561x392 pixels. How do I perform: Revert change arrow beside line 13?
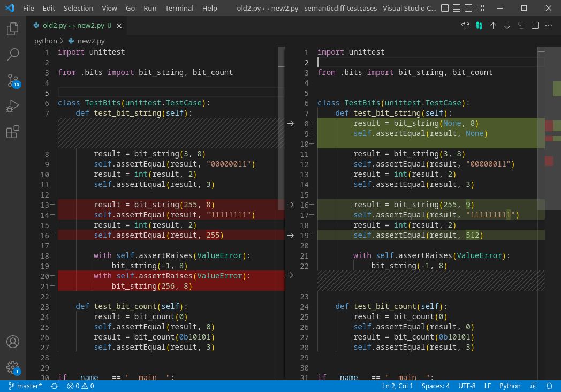pyautogui.click(x=291, y=205)
